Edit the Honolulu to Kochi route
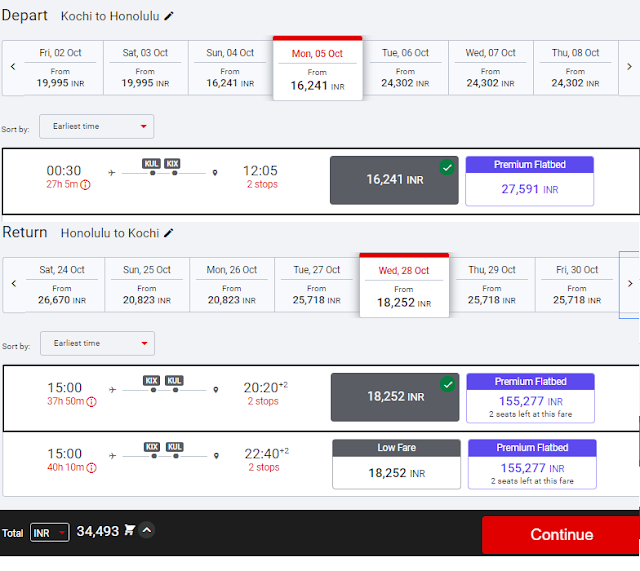640x571 pixels. pyautogui.click(x=169, y=233)
